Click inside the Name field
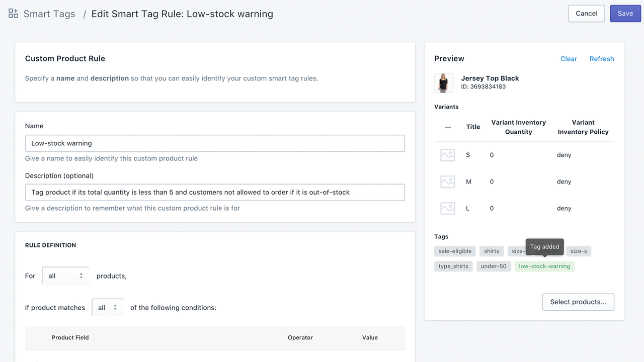The height and width of the screenshot is (362, 644). pyautogui.click(x=215, y=143)
